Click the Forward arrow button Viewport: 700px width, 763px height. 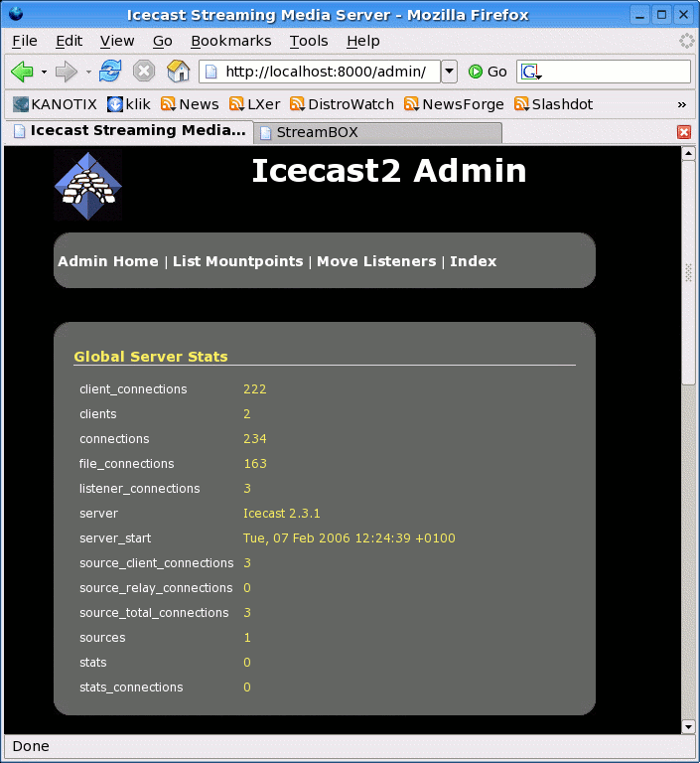66,72
